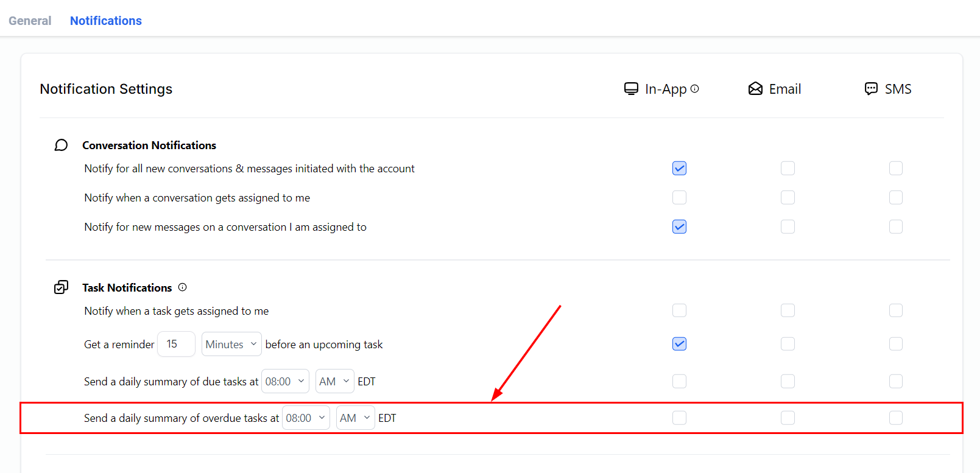Click the Email envelope icon
The image size is (980, 473).
755,89
